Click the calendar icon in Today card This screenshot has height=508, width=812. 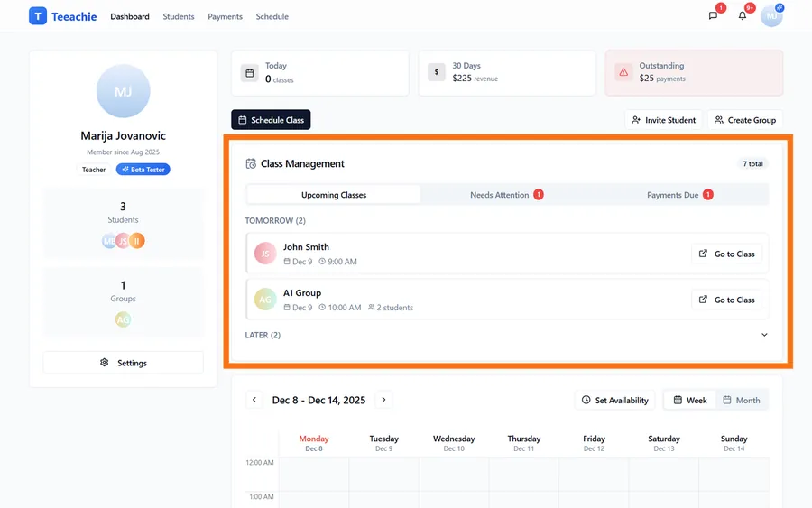pyautogui.click(x=250, y=73)
